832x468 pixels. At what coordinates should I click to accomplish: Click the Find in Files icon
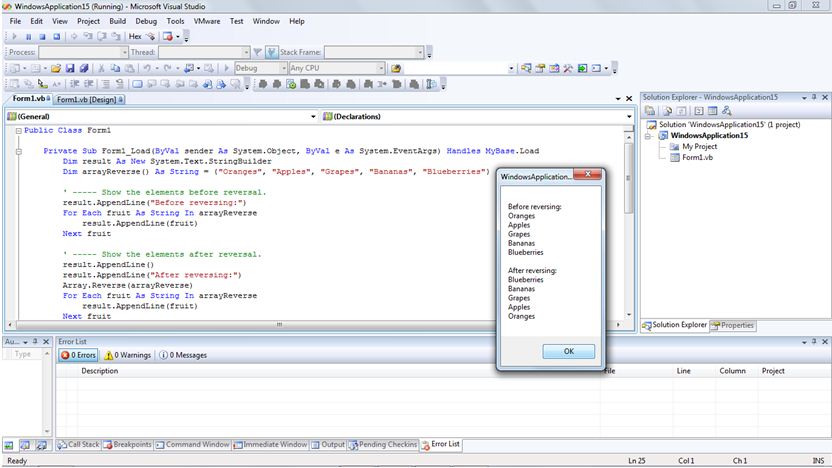(x=396, y=68)
